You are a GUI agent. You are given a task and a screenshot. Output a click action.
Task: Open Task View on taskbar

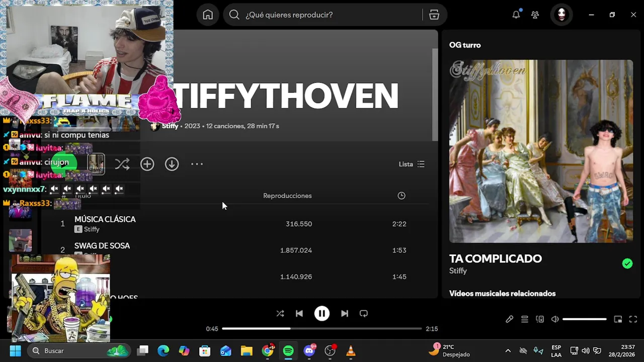pos(143,350)
